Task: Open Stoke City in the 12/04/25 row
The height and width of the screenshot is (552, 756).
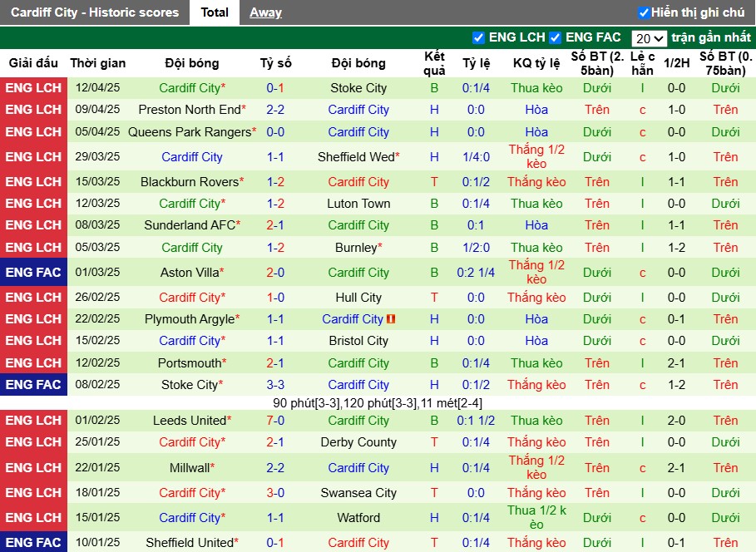Action: coord(358,88)
